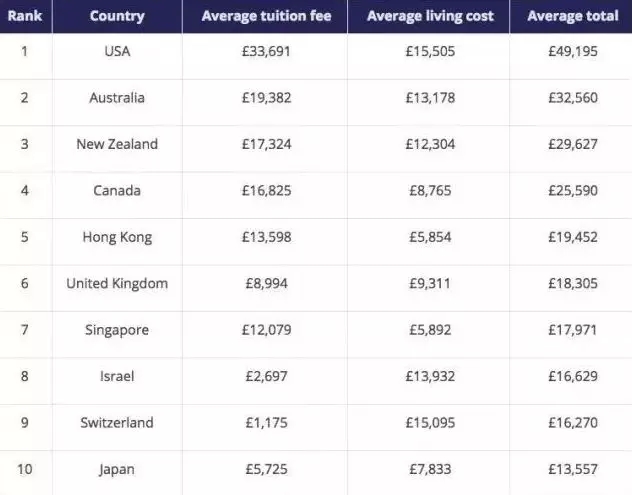Click Japan's £13,557 average total

click(571, 469)
